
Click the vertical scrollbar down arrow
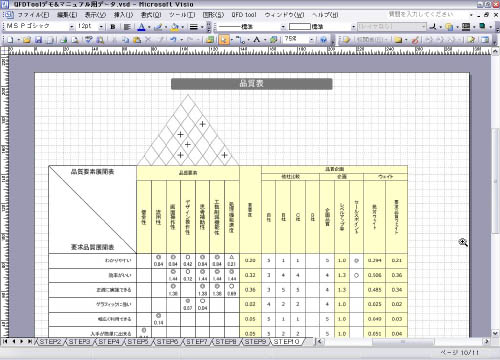495,333
